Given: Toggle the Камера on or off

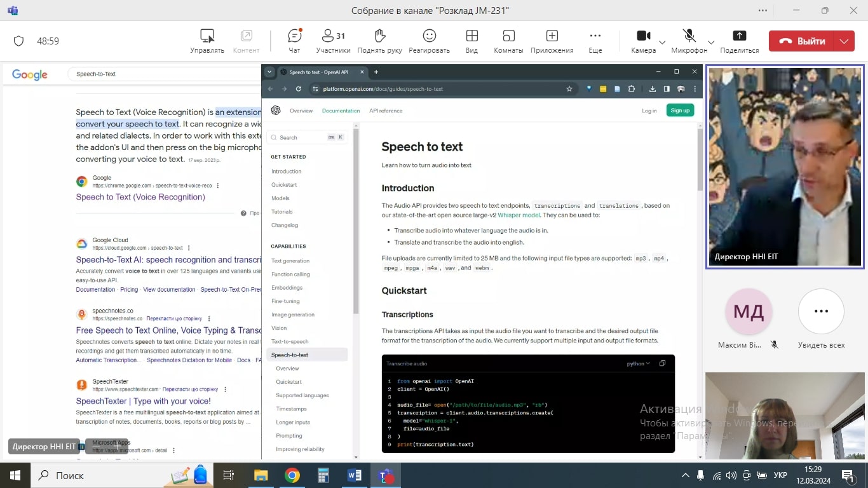Looking at the screenshot, I should [643, 41].
